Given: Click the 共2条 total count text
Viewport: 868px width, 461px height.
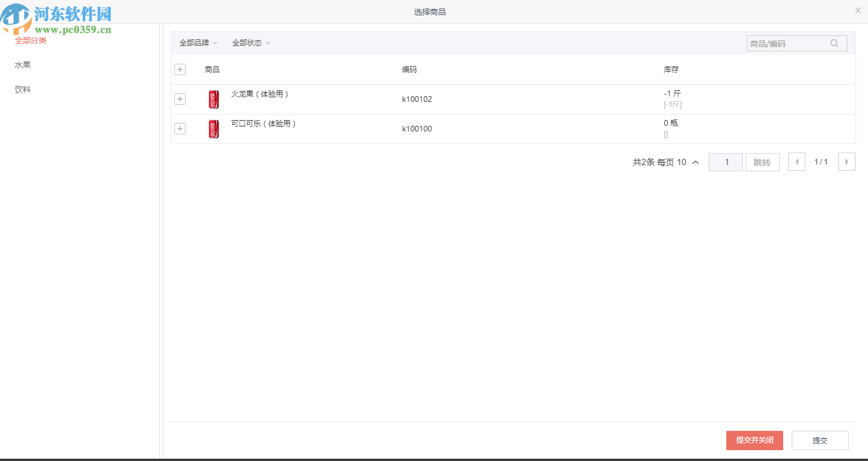Looking at the screenshot, I should (644, 162).
